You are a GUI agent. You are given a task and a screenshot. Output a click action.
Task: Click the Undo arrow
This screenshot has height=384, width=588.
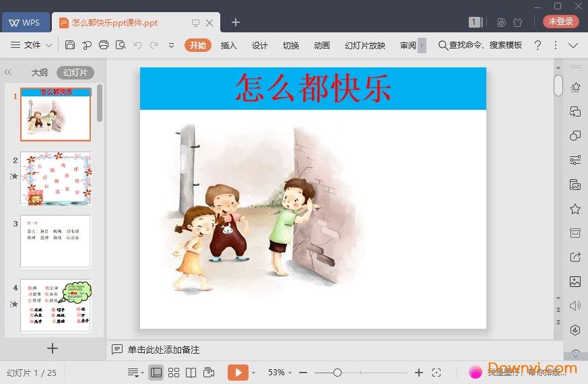pos(137,45)
